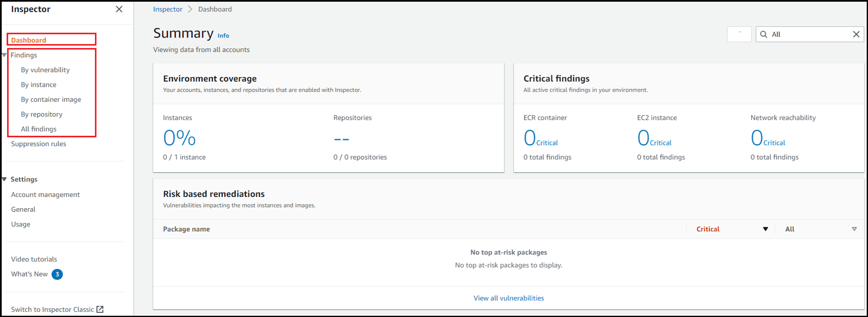Click the search magnifier icon

763,34
